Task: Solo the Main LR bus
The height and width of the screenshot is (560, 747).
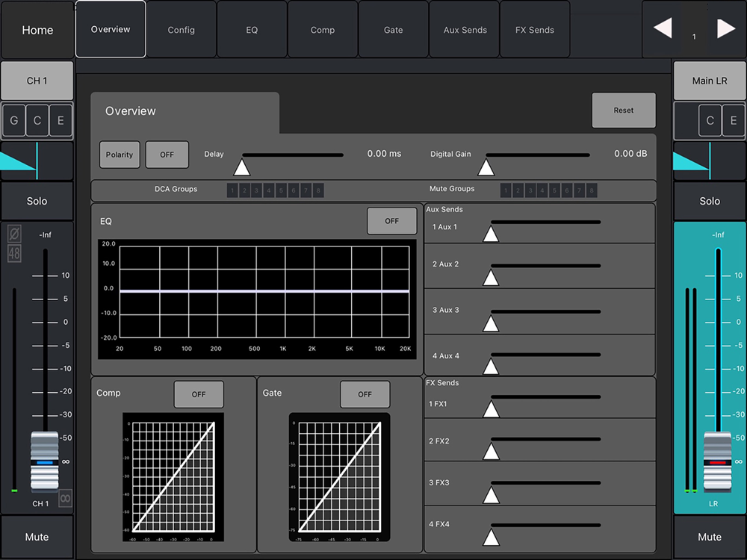Action: [710, 201]
